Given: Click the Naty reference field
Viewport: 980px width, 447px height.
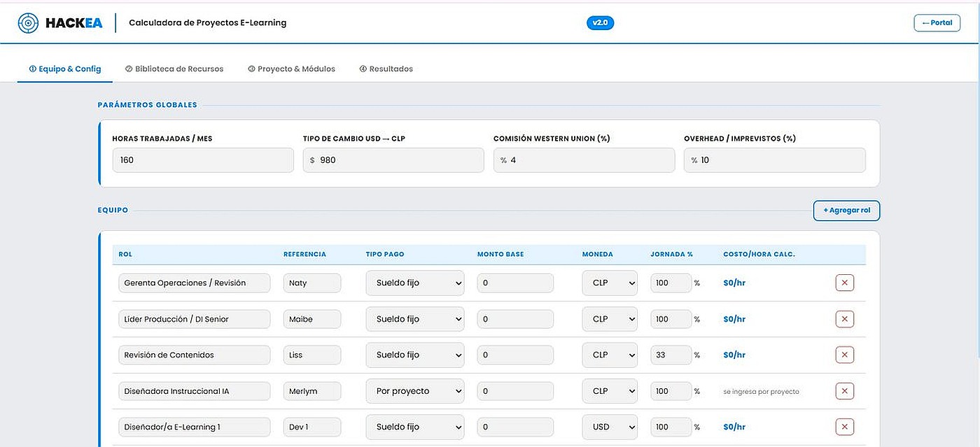Looking at the screenshot, I should [x=312, y=283].
